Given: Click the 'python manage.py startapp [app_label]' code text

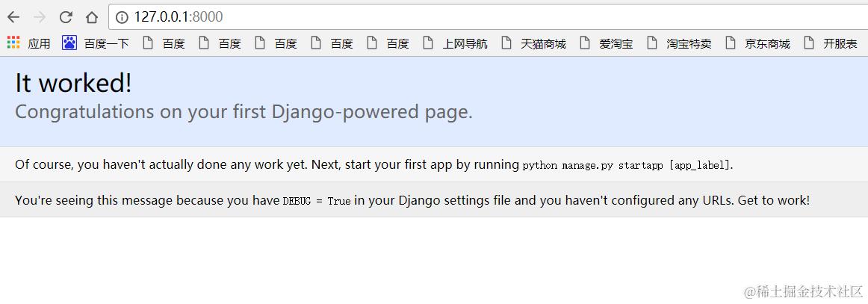Looking at the screenshot, I should 627,166.
